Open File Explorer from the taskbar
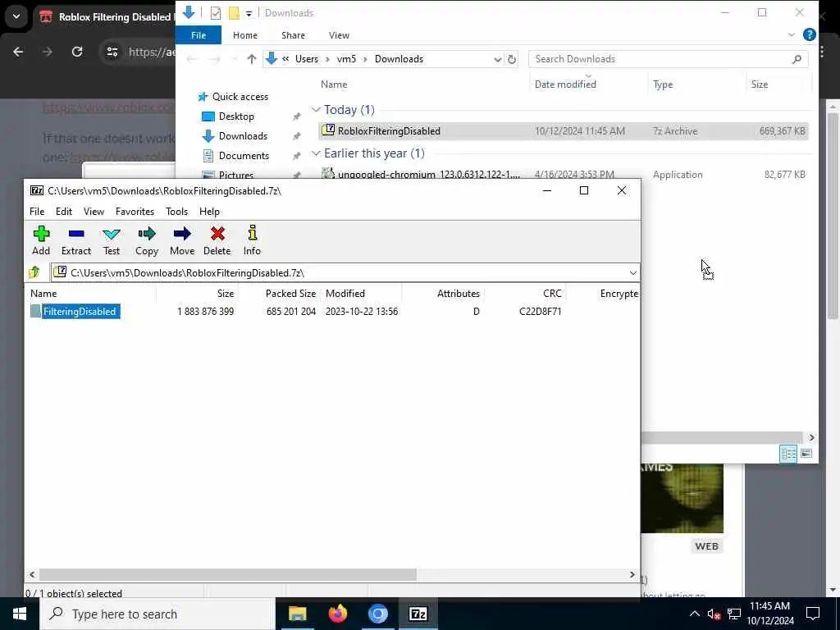The image size is (840, 630). [x=297, y=614]
